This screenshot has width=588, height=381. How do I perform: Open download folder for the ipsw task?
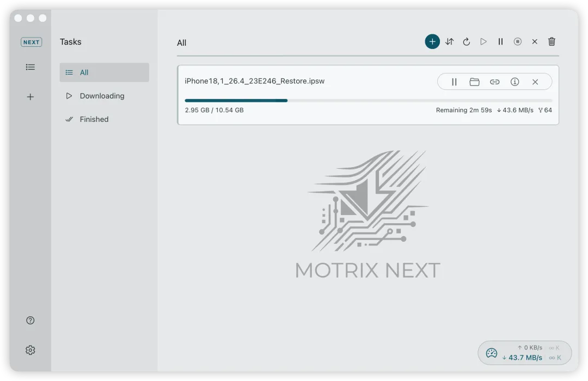coord(474,82)
